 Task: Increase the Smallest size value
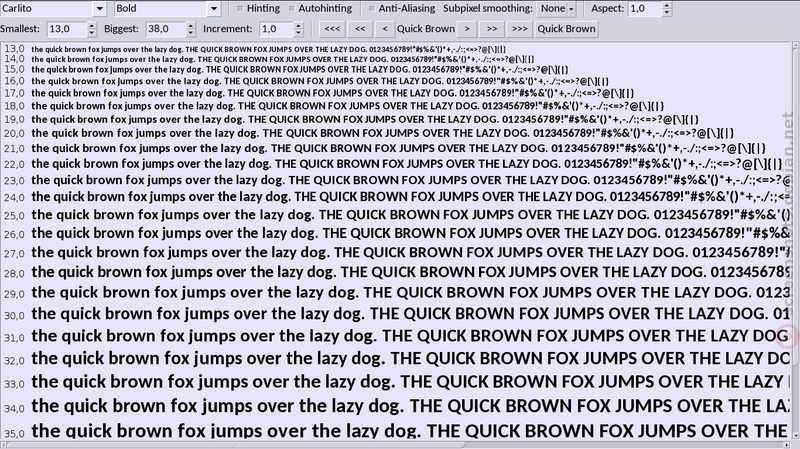coord(91,25)
